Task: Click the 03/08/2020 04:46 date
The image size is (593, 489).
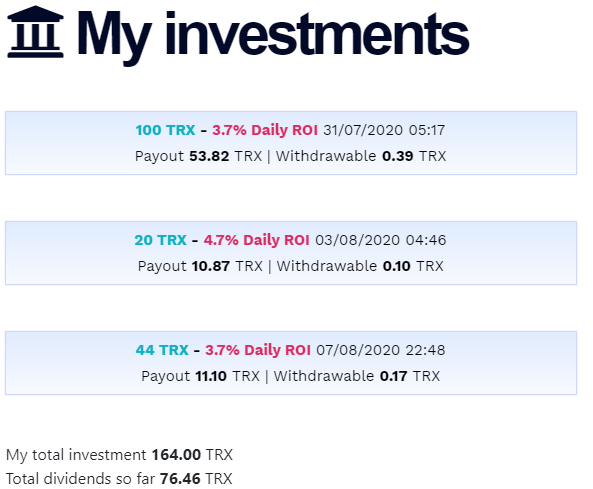Action: pyautogui.click(x=380, y=240)
